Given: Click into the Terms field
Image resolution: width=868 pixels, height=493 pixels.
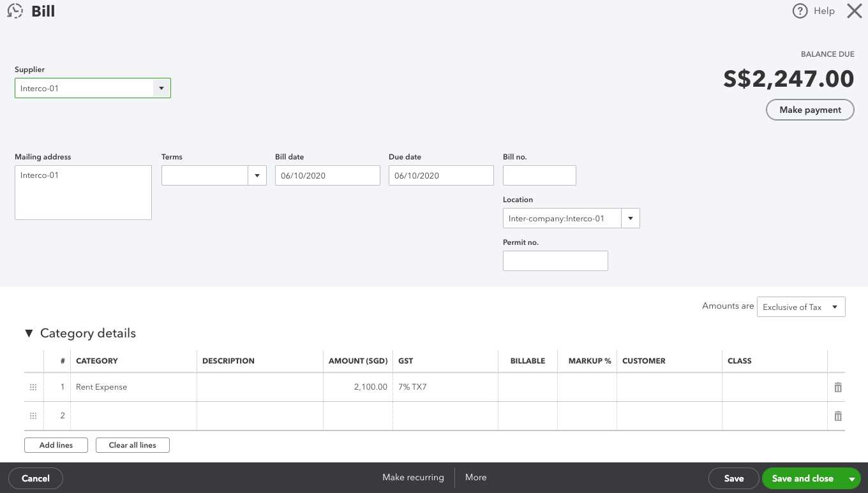Looking at the screenshot, I should [205, 175].
